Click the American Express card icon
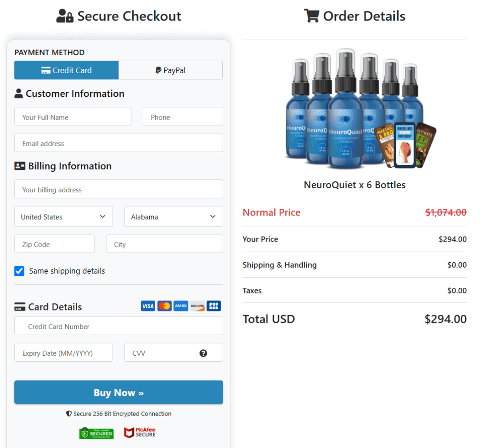Screen dimensions: 487x448 point(181,306)
